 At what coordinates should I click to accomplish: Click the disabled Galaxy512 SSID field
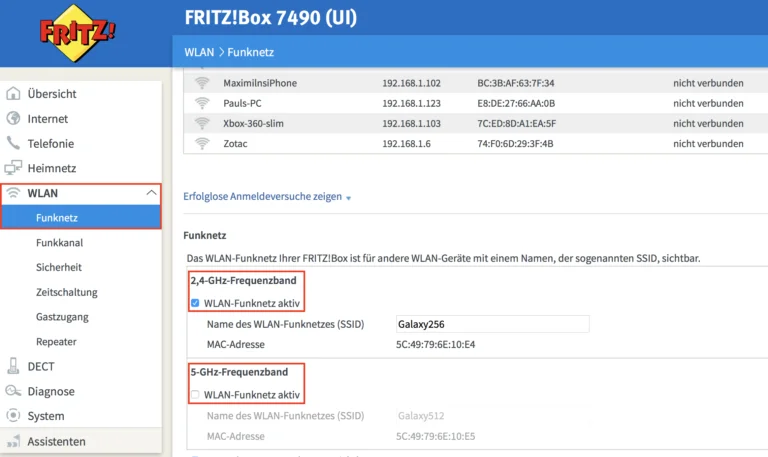point(492,415)
